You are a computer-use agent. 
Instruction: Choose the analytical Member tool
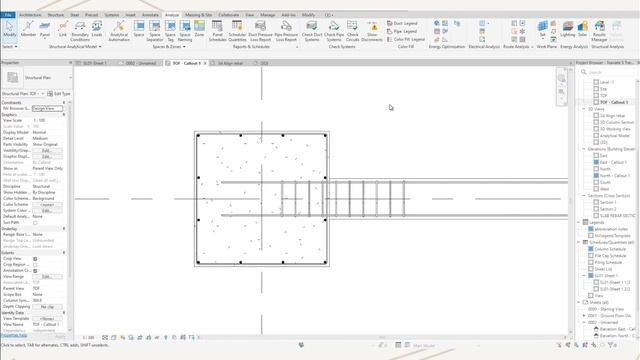pyautogui.click(x=28, y=30)
